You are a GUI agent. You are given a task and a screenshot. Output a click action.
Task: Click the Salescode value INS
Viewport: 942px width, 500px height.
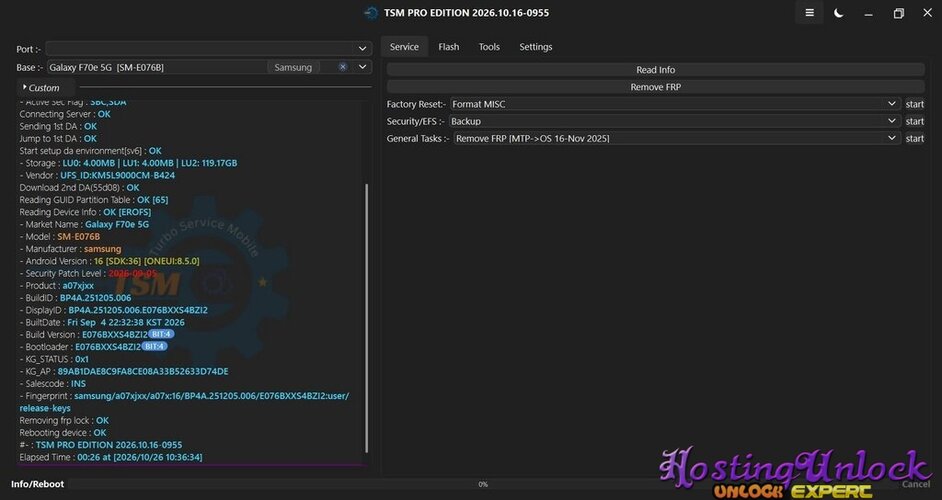coord(78,383)
